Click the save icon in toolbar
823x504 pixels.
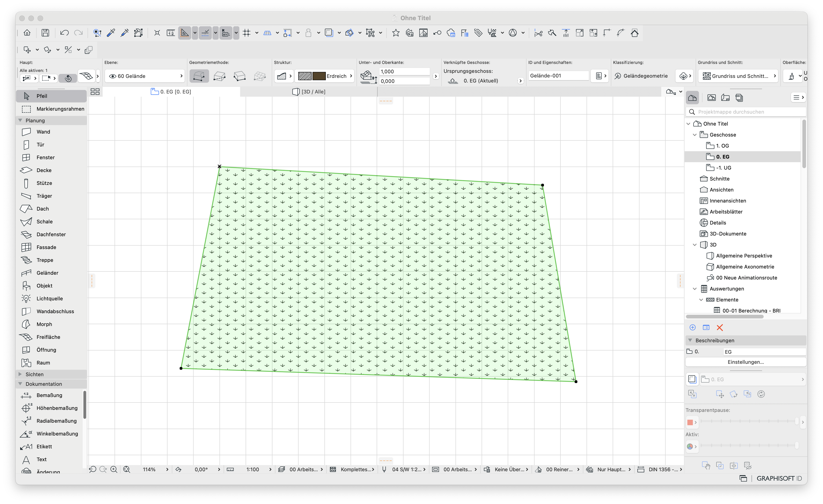click(x=45, y=33)
